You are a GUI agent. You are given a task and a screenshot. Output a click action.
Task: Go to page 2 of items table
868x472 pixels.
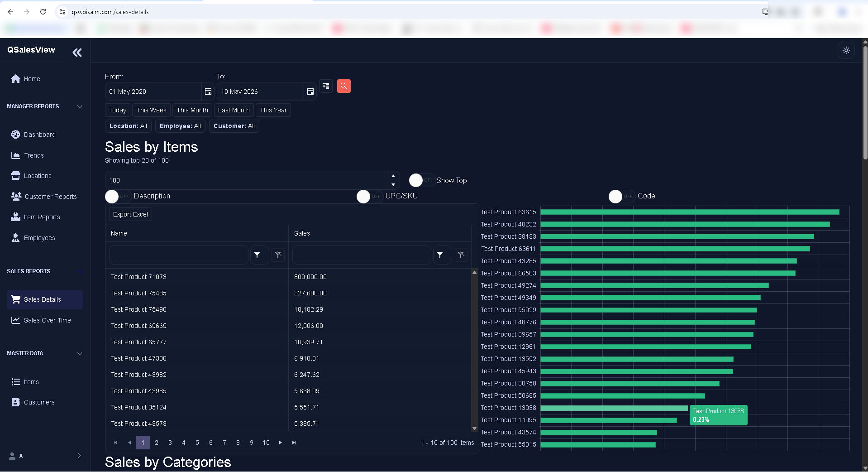click(x=157, y=443)
